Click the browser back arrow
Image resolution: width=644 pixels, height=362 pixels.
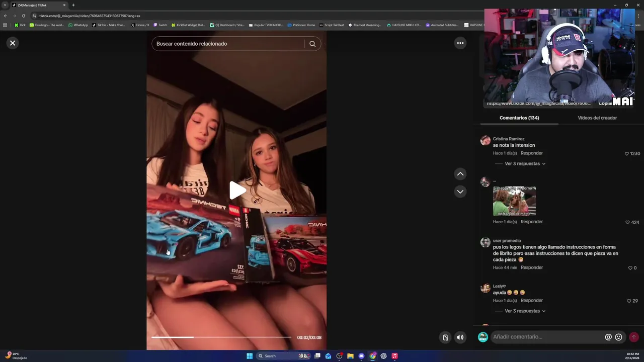6,16
